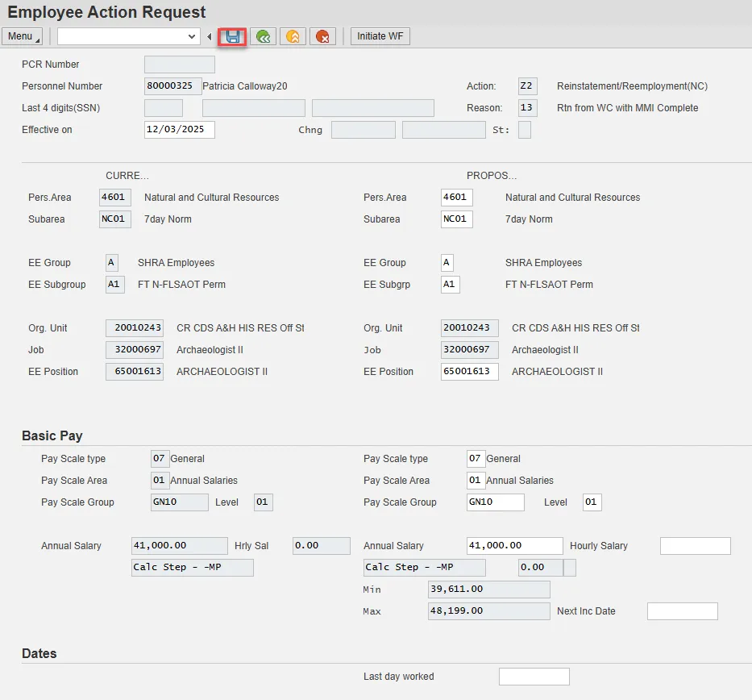Click the proposed Annual Salary field

514,546
